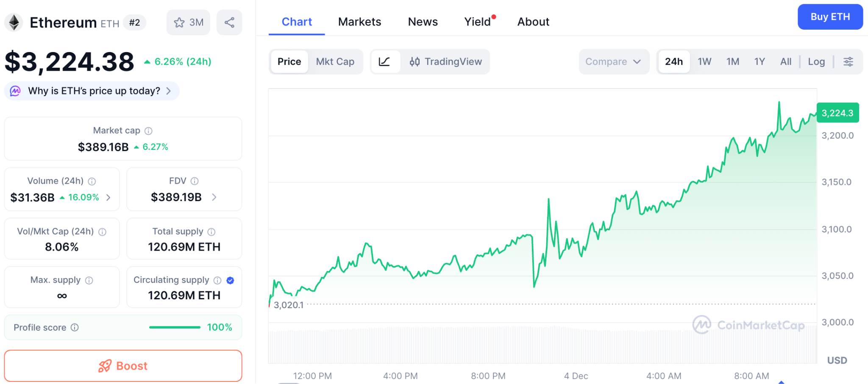Click the verified checkmark badge for circulating supply

(230, 280)
